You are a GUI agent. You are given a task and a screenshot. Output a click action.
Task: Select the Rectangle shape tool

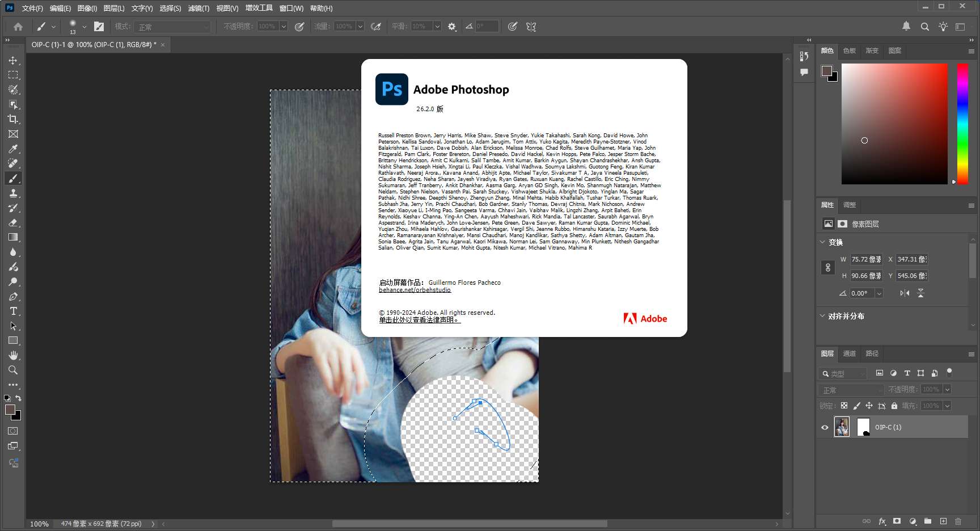tap(13, 340)
